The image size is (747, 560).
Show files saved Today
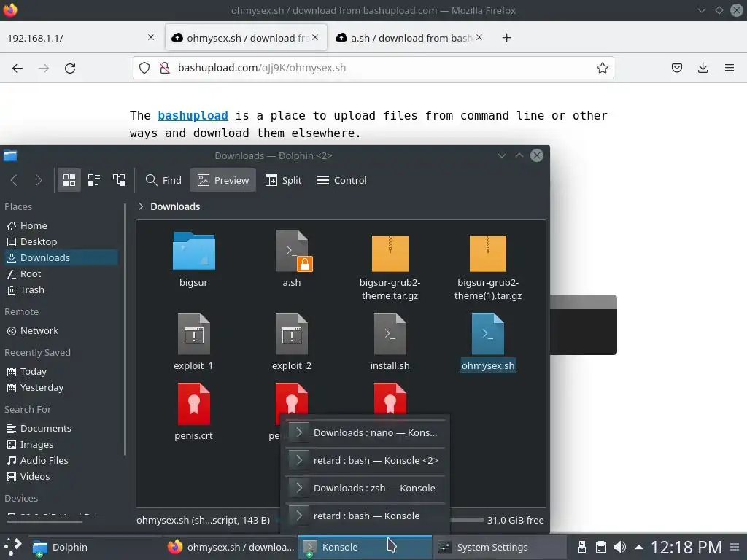(61, 371)
